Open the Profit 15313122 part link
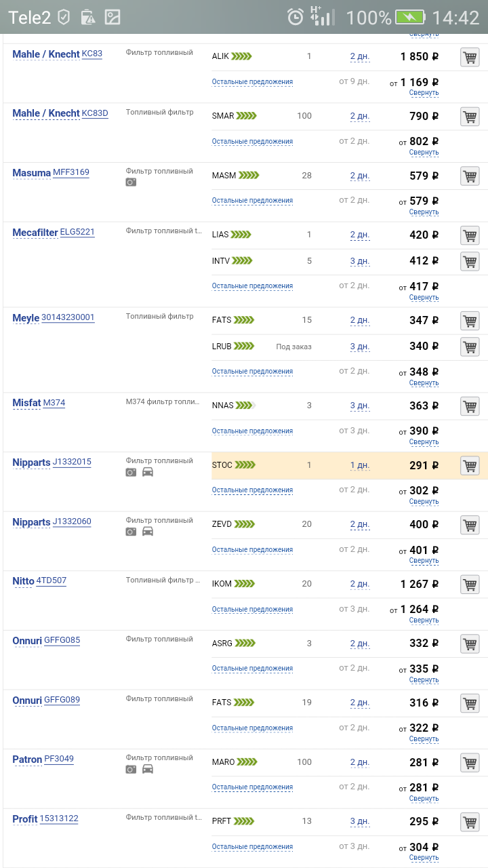Screen dimensions: 488x868 click(x=59, y=818)
